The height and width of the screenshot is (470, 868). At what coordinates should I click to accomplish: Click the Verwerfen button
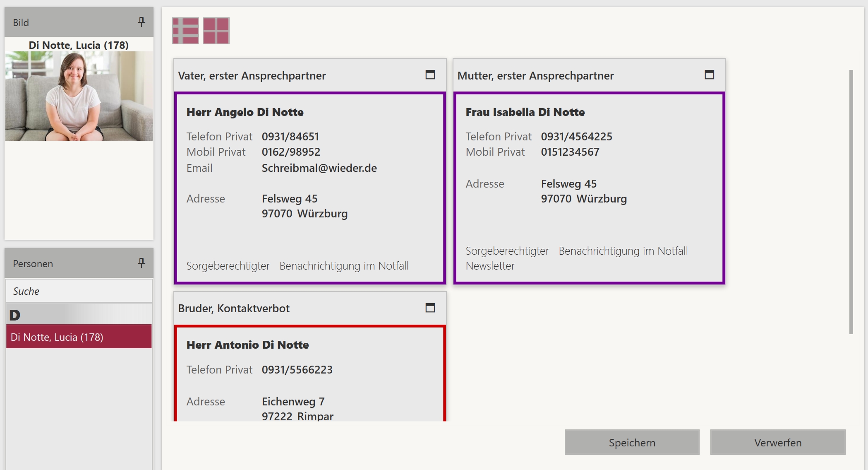tap(777, 442)
